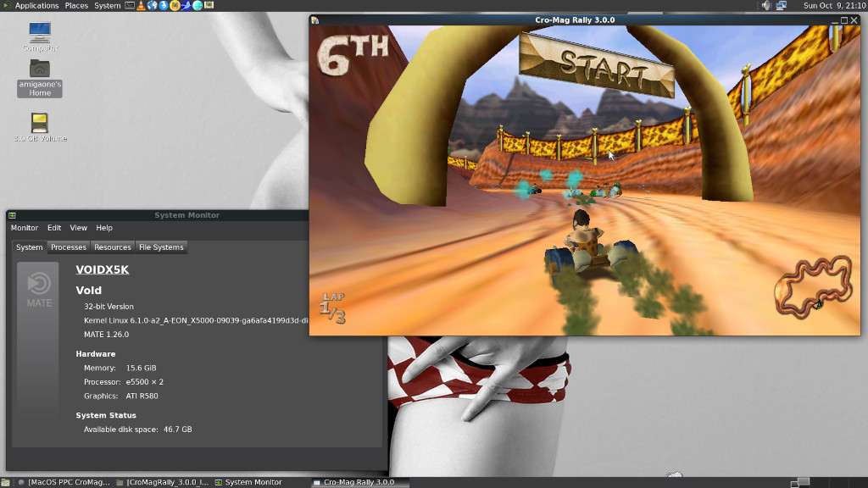Click the Cro-Mag Rally window menu icon
This screenshot has width=868, height=488.
pos(315,20)
